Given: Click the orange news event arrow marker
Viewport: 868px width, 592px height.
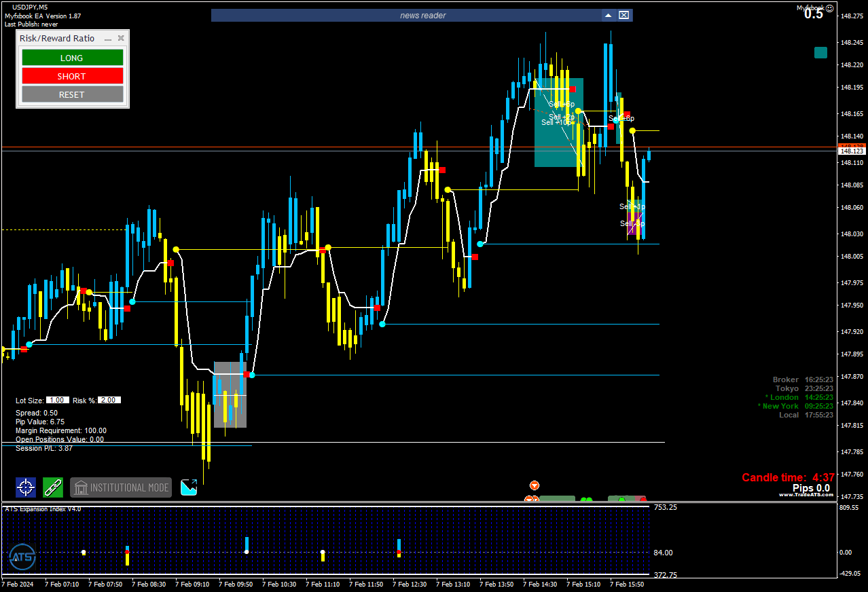Looking at the screenshot, I should click(535, 485).
